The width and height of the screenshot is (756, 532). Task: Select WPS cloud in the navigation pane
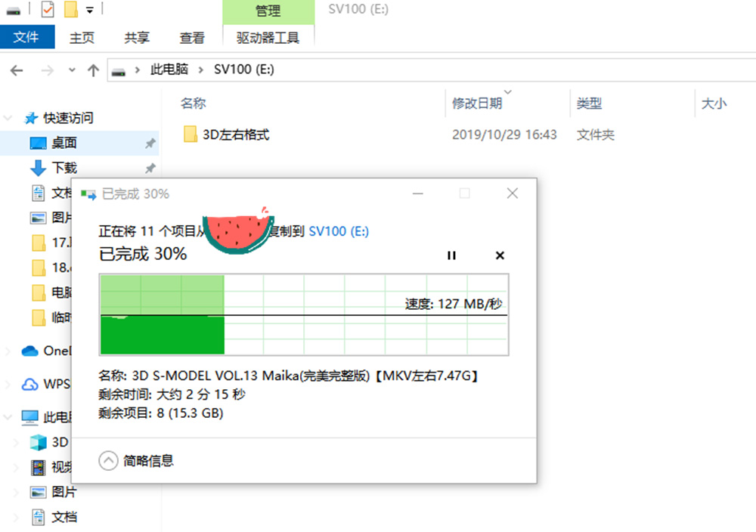click(x=46, y=384)
